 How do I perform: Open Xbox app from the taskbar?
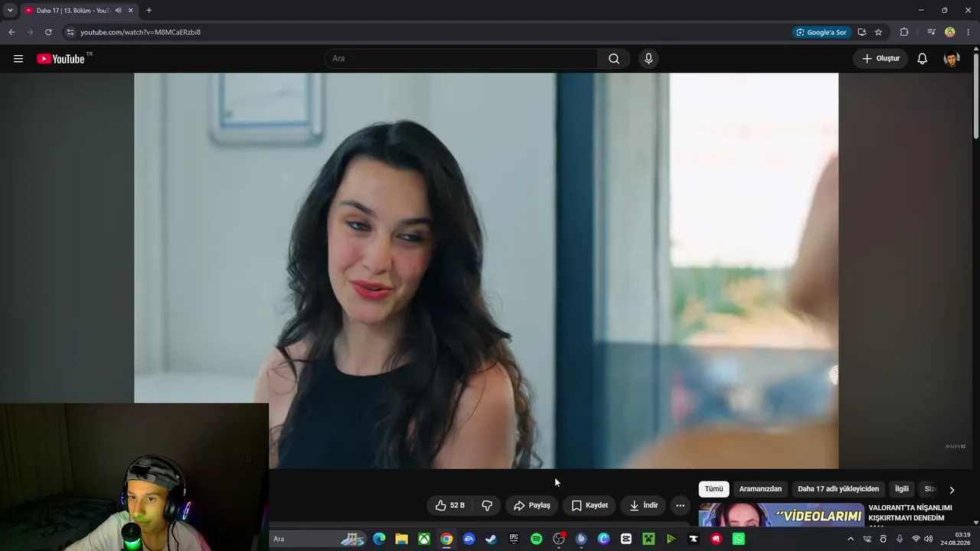[424, 539]
